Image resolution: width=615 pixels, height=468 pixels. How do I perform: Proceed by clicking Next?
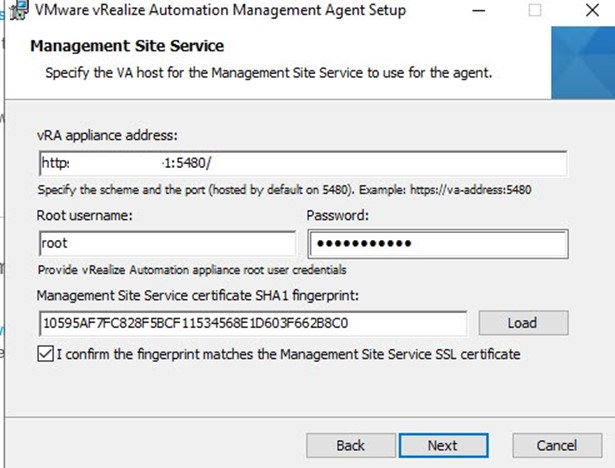click(x=443, y=445)
